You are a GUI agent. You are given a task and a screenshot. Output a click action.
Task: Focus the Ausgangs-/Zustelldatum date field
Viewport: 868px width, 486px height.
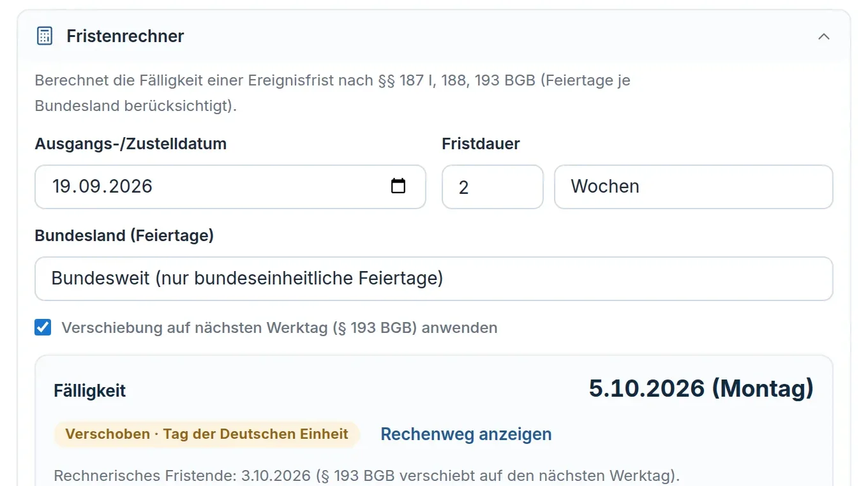[x=230, y=187]
